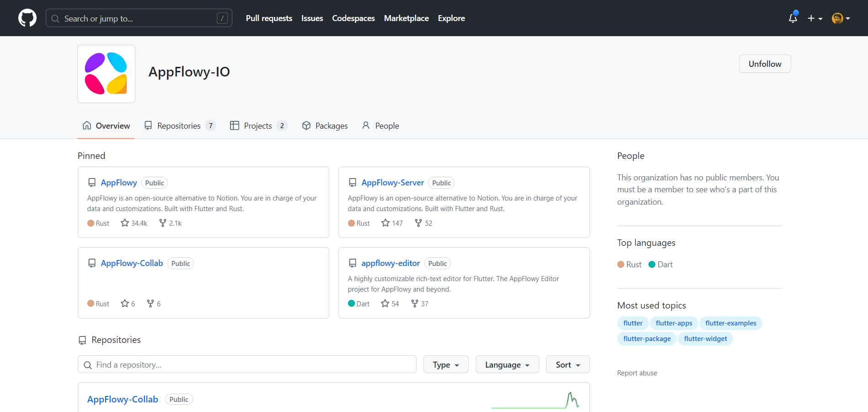The image size is (868, 412).
Task: Open the notifications bell
Action: (793, 18)
